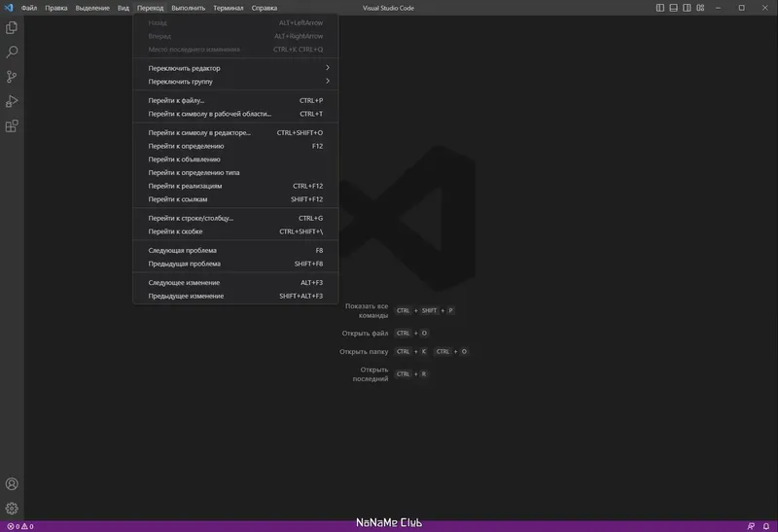The width and height of the screenshot is (778, 532).
Task: Click the Показать все команды hint
Action: (367, 310)
